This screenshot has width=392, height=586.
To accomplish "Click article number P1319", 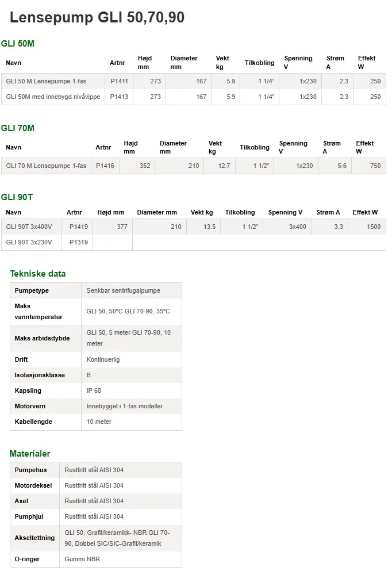I will pos(79,242).
